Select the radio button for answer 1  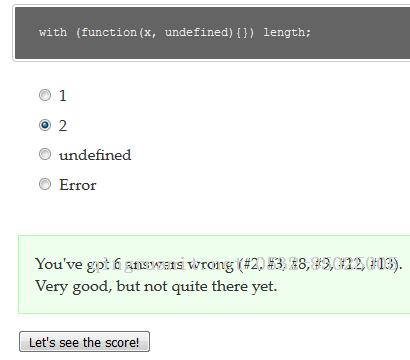[45, 95]
